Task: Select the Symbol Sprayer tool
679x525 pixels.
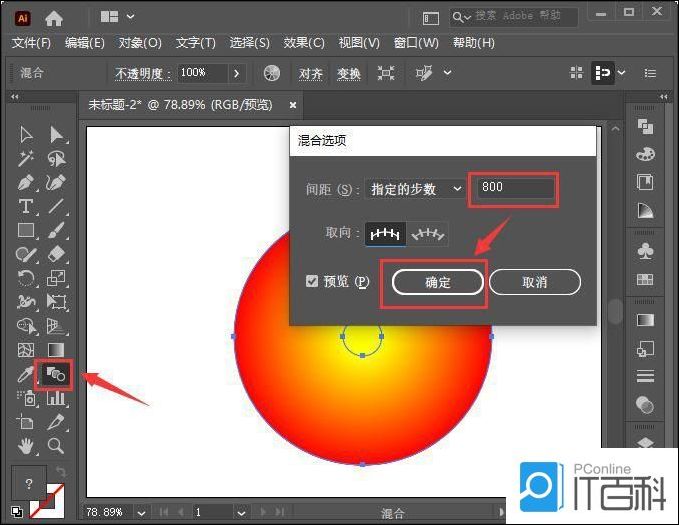Action: 26,398
